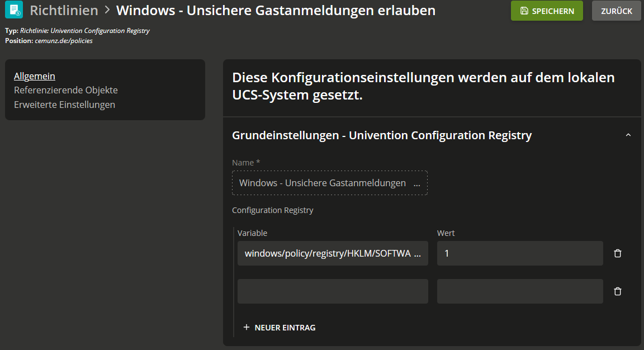Delete the windows/policy/registry variable row
644x350 pixels.
pyautogui.click(x=617, y=253)
